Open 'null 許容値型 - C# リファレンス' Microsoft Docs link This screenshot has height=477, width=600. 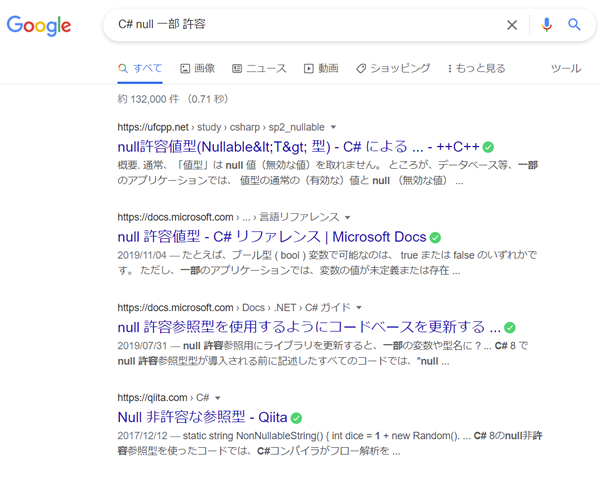tap(272, 237)
